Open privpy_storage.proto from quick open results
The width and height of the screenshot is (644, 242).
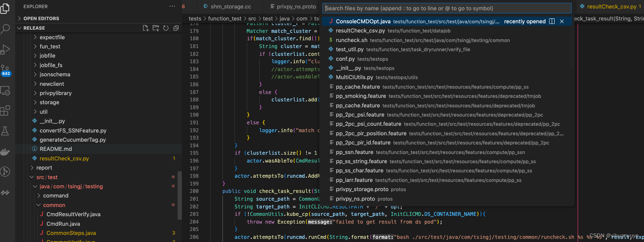click(447, 189)
